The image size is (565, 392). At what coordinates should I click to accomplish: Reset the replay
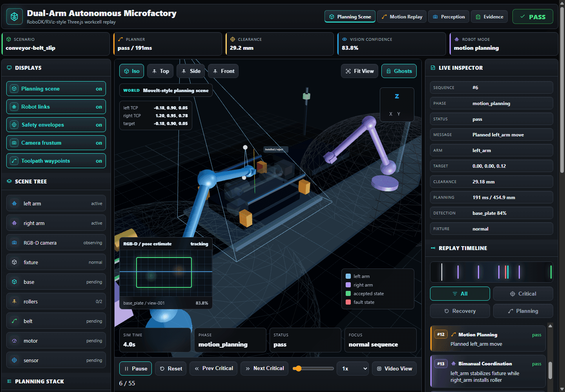click(171, 368)
